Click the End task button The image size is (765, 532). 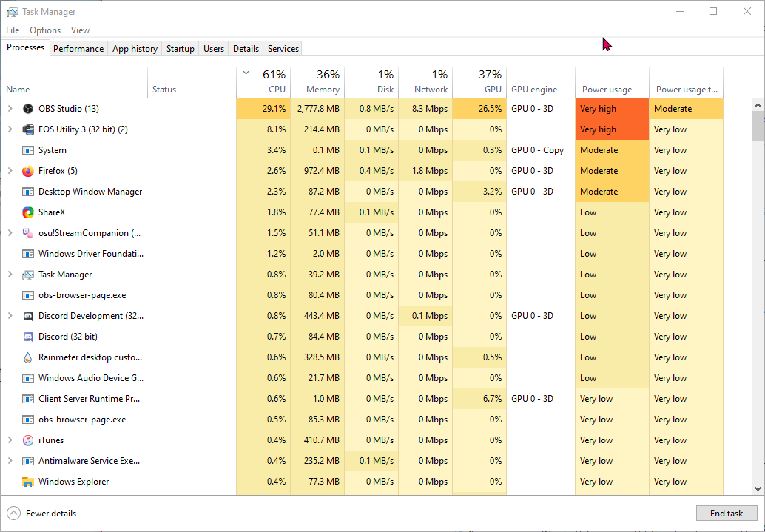(727, 514)
